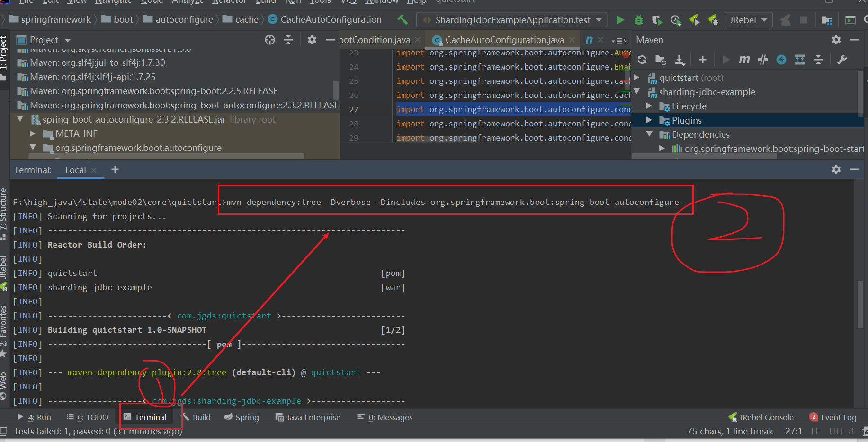
Task: Collapse spring-boot-autoconfigure-2.3.2.RELEASE.jar node
Action: 20,119
